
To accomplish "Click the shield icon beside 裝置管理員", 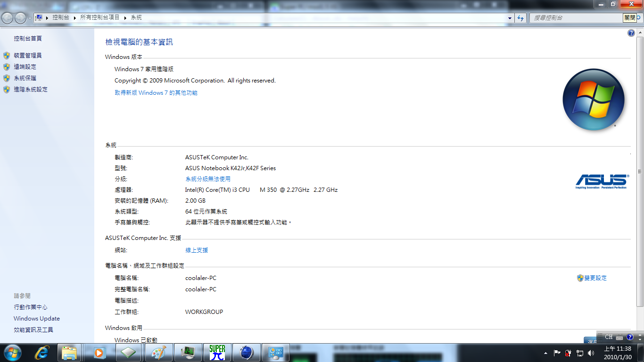I will click(7, 56).
